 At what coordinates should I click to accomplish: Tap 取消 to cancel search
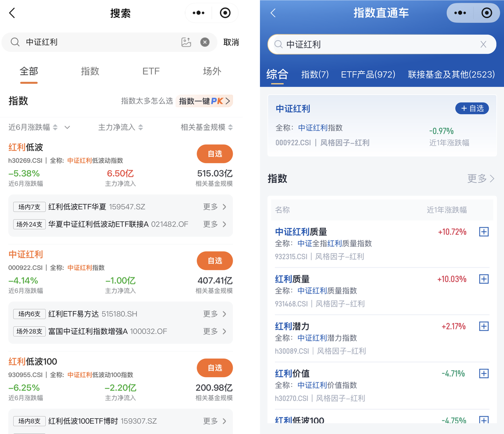pyautogui.click(x=231, y=42)
